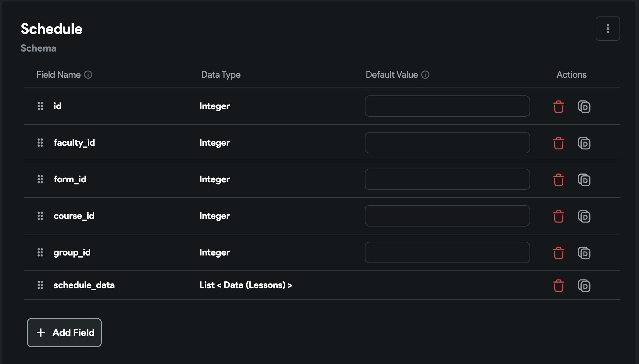Open the info tooltip next to Default Value
This screenshot has width=639, height=364.
[x=425, y=75]
